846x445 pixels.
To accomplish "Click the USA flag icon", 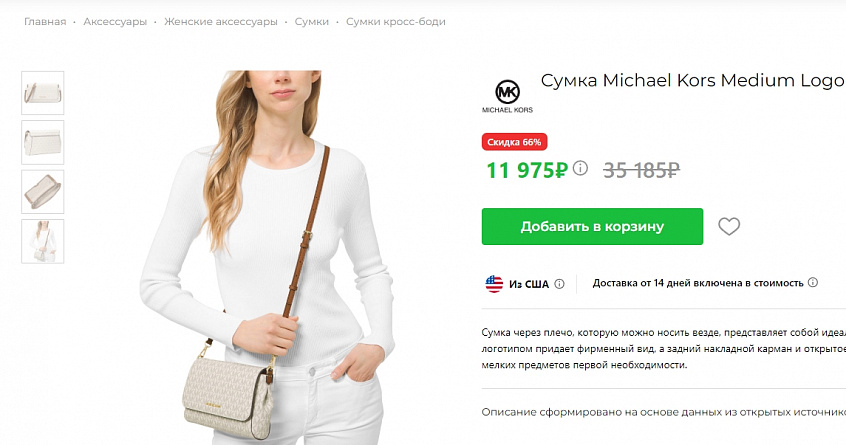I will tap(494, 284).
